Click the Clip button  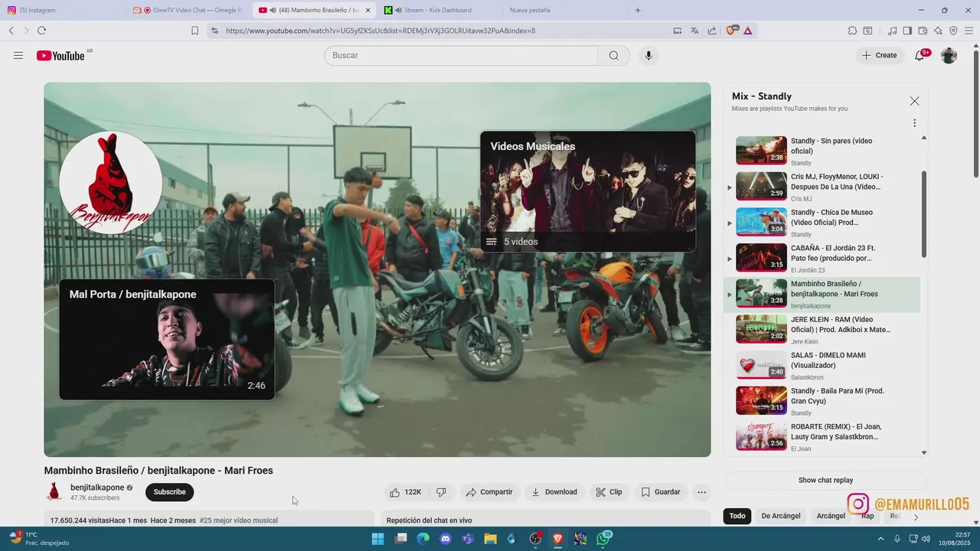(x=609, y=492)
